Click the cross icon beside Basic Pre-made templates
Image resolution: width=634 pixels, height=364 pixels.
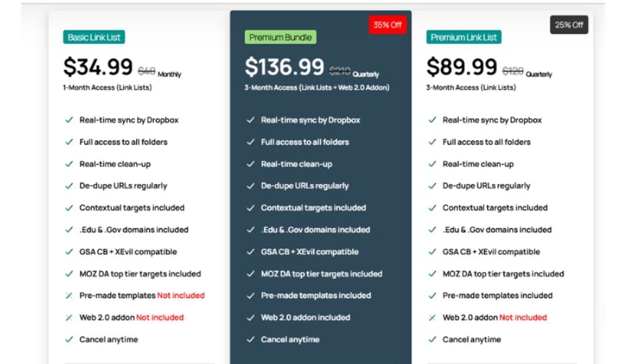coord(69,296)
